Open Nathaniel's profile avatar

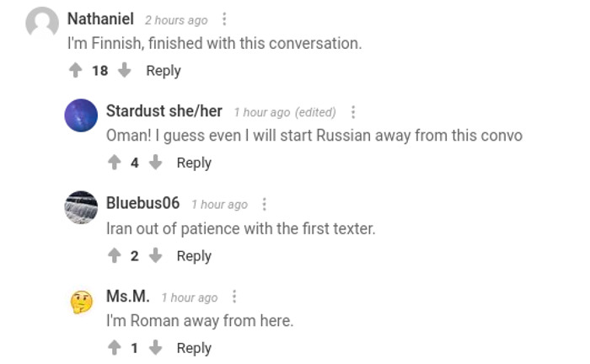click(42, 23)
